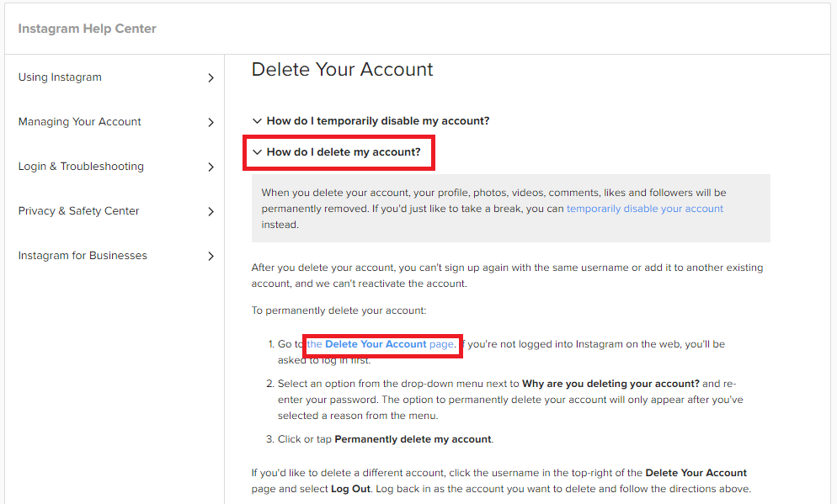Click 'After you delete your account' paragraph
The image size is (837, 504).
[x=507, y=275]
